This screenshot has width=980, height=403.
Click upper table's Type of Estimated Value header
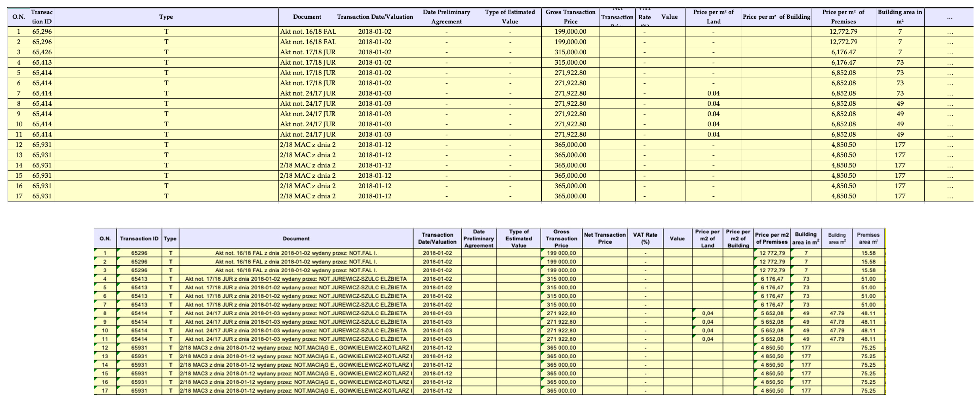[x=510, y=17]
